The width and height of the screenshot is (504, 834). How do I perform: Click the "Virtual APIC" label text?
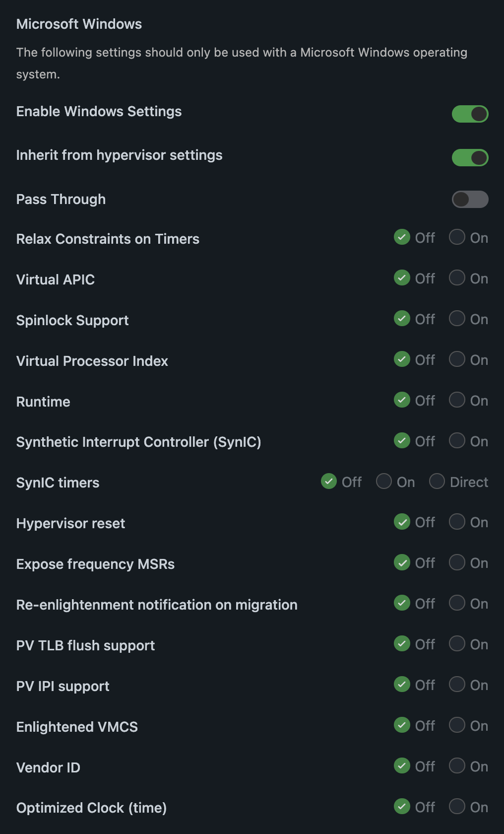tap(55, 279)
